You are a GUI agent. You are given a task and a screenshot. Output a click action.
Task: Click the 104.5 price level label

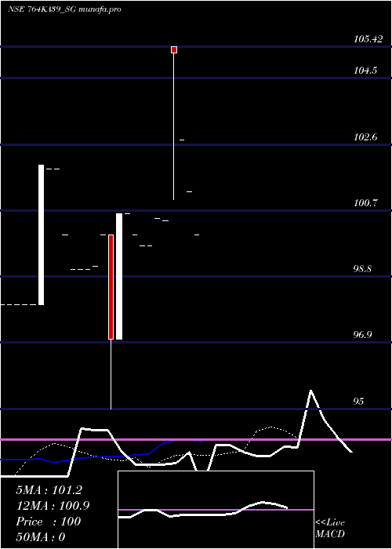click(365, 71)
